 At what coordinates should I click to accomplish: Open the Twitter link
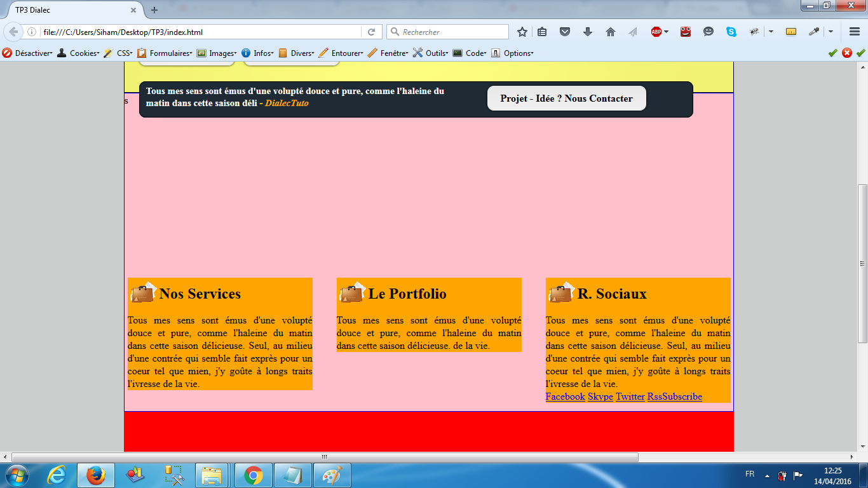tap(630, 396)
